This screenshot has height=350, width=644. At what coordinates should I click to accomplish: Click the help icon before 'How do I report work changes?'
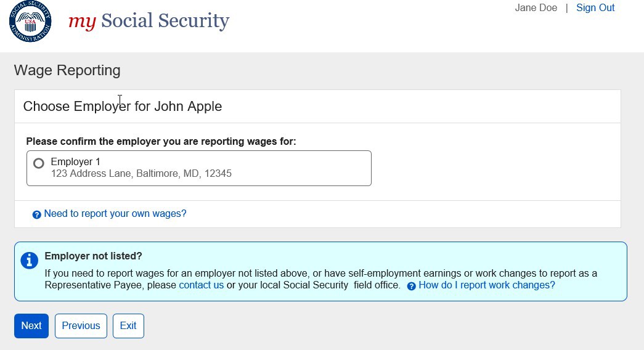coord(412,286)
